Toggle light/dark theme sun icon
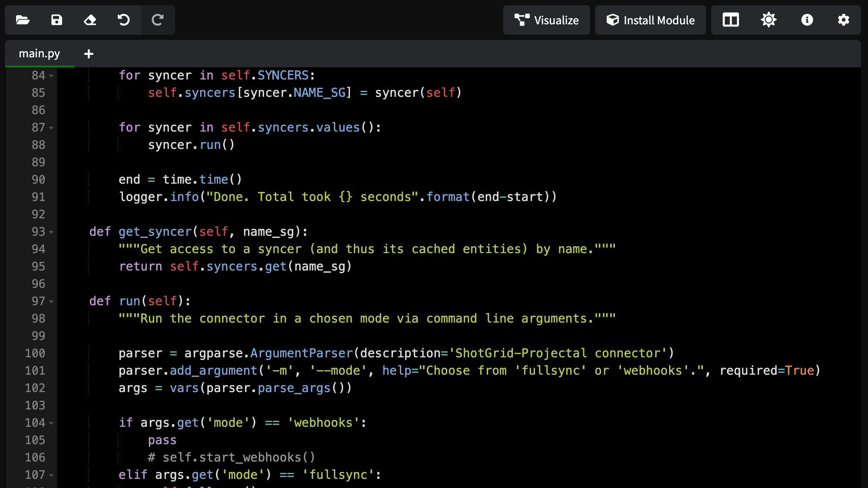This screenshot has width=868, height=488. tap(769, 20)
